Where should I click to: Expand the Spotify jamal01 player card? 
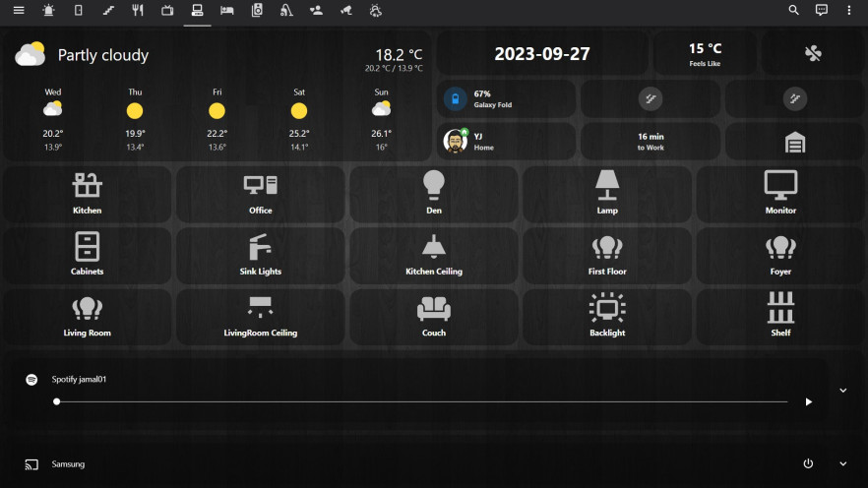coord(842,391)
